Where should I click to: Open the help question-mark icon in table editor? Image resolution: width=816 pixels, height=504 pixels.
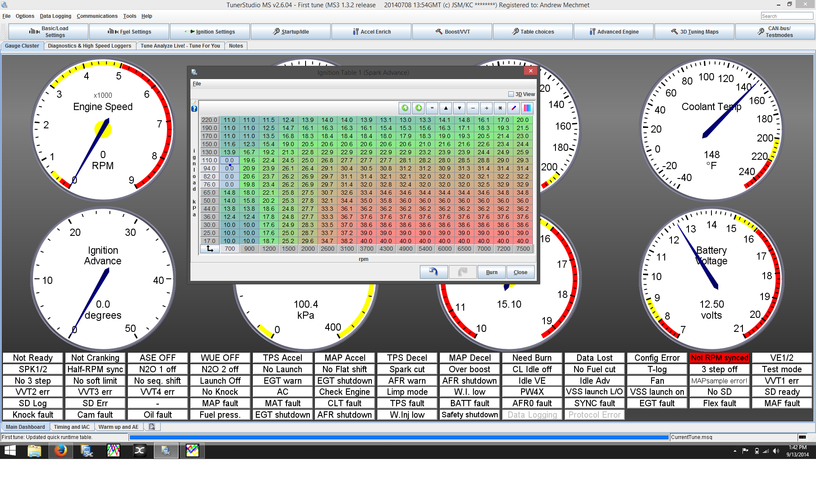[x=194, y=109]
